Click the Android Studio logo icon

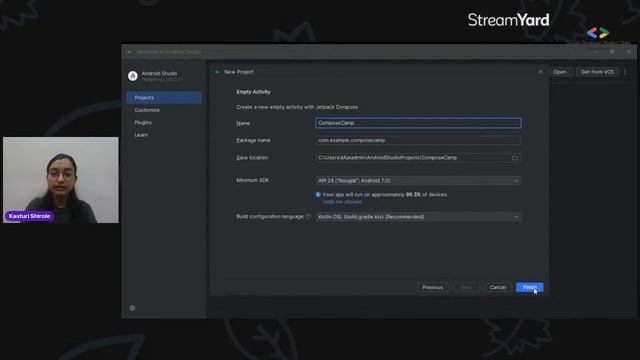tap(133, 76)
